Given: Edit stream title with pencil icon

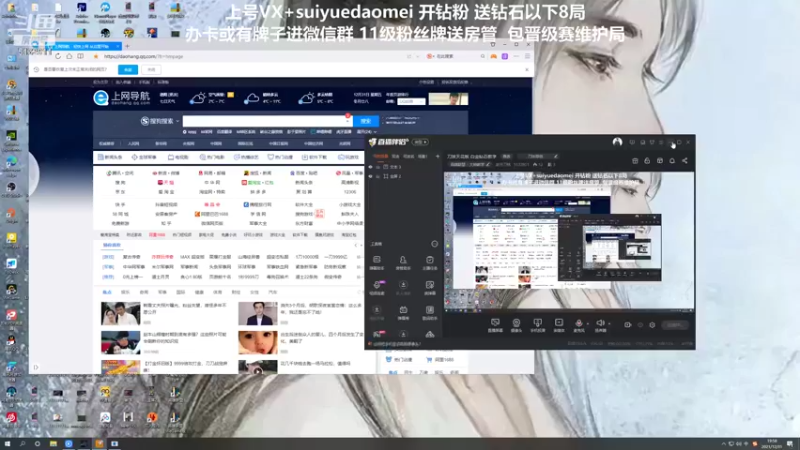Looking at the screenshot, I should [556, 156].
